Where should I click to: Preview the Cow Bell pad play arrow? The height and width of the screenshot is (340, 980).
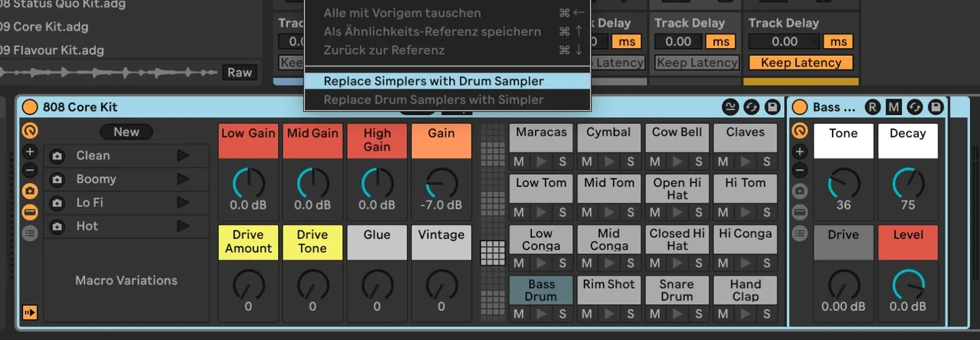pyautogui.click(x=677, y=162)
